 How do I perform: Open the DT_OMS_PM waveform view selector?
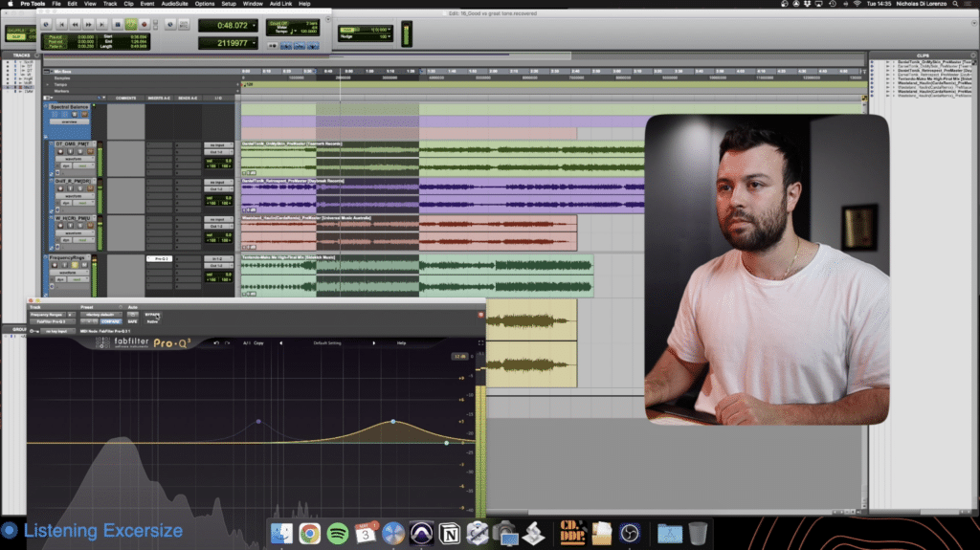(x=75, y=159)
